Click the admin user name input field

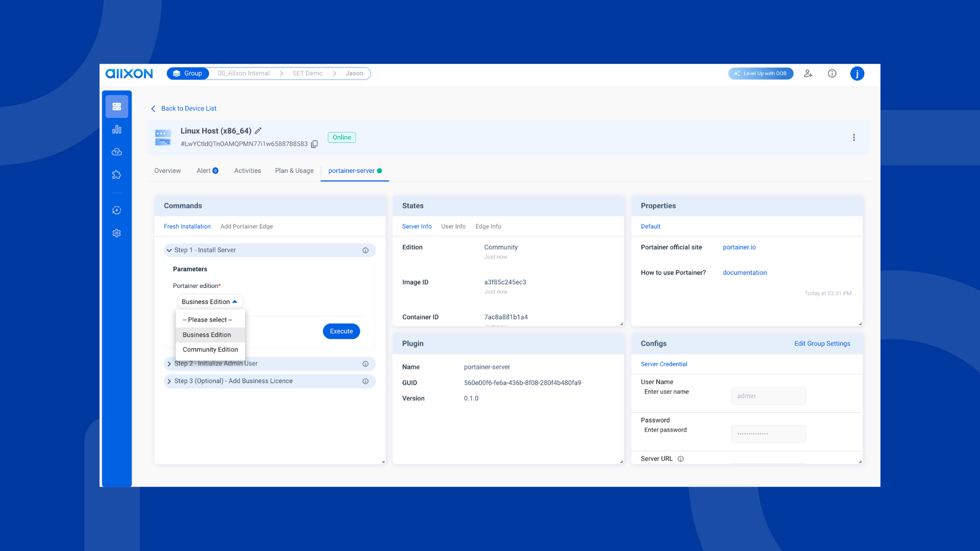pos(768,395)
